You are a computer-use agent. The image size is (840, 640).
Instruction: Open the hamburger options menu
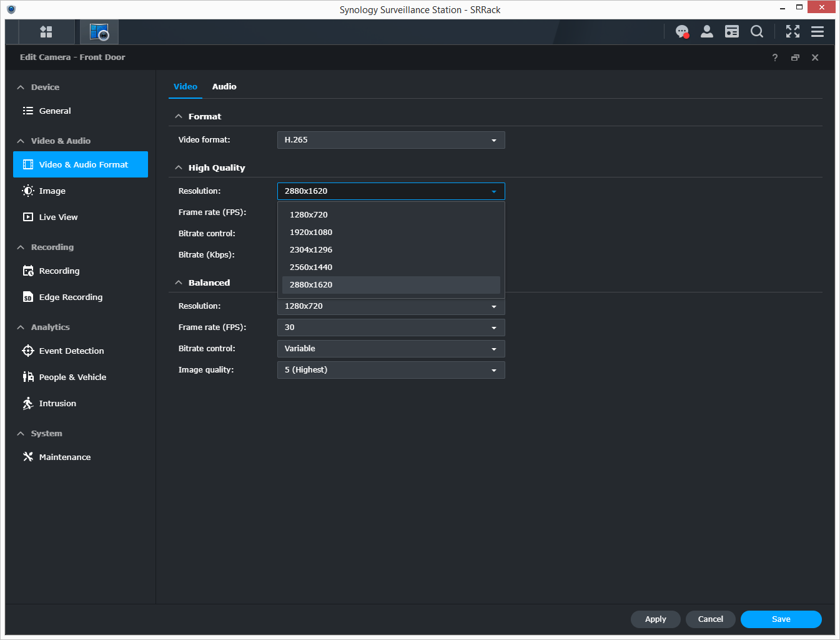click(x=818, y=31)
